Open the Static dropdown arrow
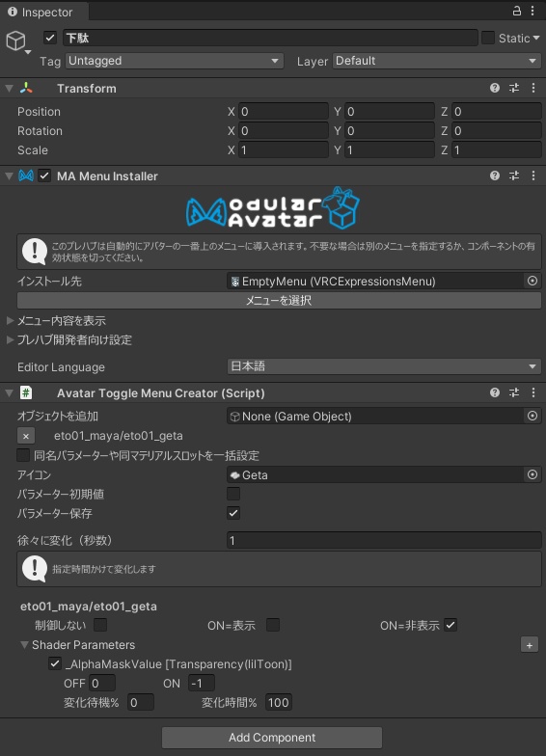546x756 pixels. [536, 38]
